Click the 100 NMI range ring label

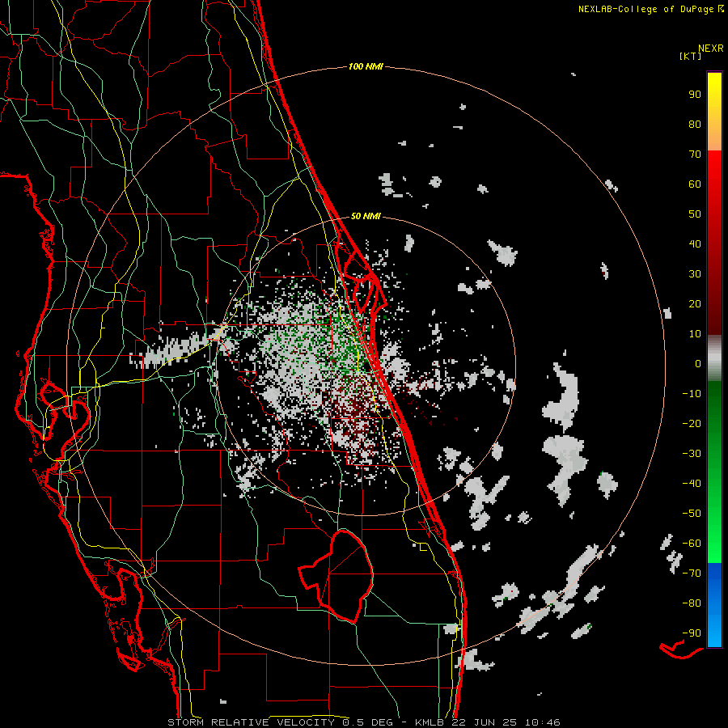pos(366,66)
